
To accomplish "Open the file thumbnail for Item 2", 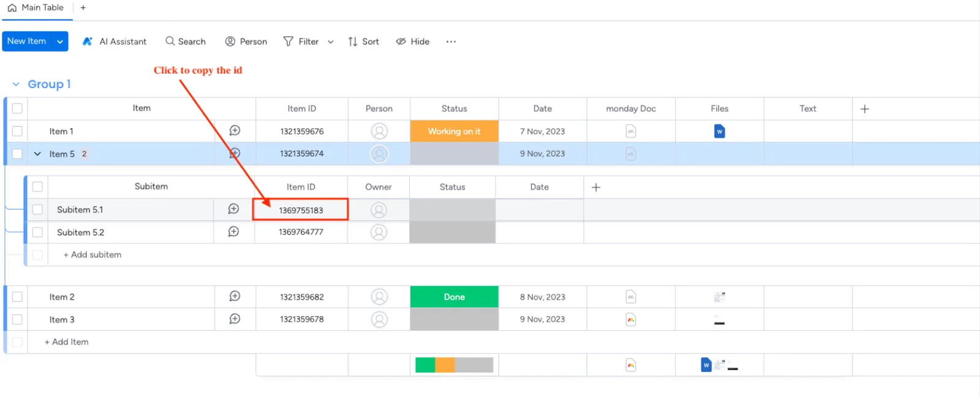I will coord(720,297).
